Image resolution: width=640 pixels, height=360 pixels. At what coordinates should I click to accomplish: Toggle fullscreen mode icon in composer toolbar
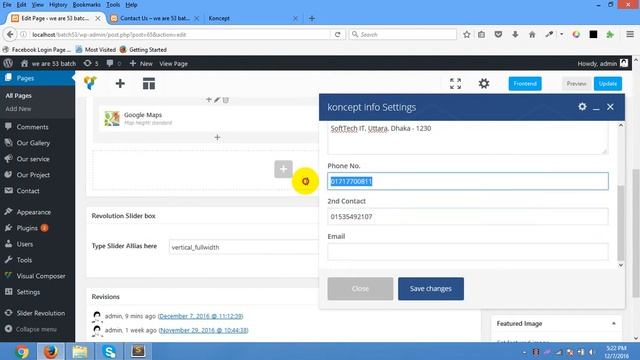click(456, 84)
